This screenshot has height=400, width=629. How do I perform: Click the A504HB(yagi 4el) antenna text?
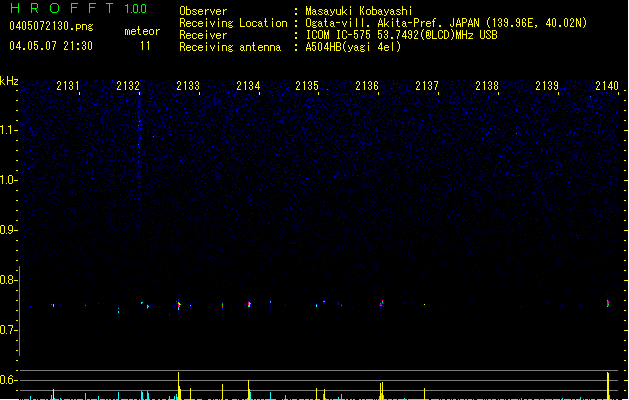click(x=353, y=47)
